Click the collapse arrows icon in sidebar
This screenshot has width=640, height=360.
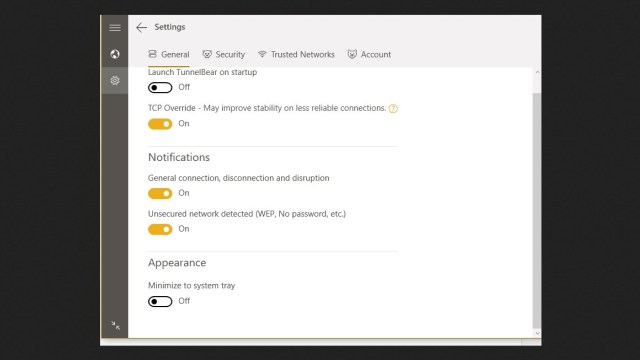click(116, 325)
